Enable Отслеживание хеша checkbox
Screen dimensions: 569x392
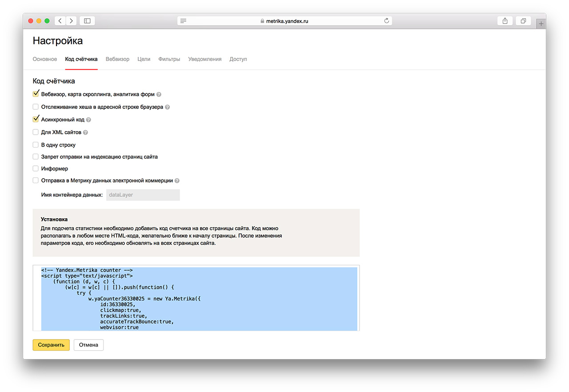click(x=36, y=107)
